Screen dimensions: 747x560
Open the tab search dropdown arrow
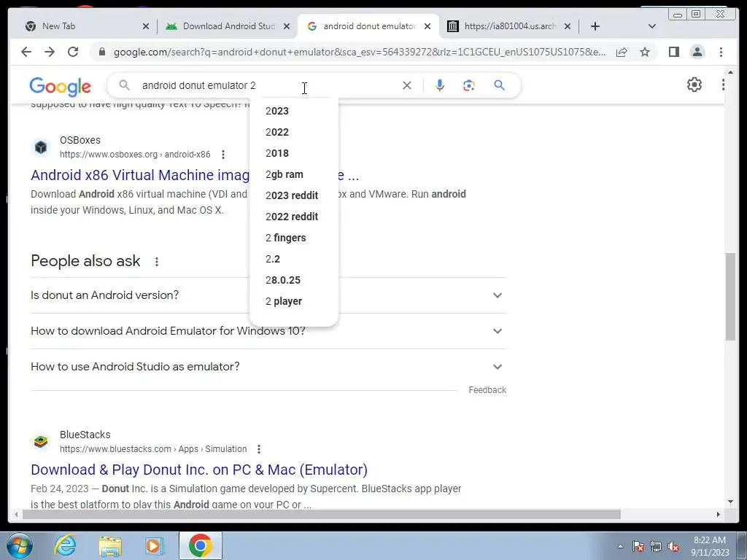[652, 26]
